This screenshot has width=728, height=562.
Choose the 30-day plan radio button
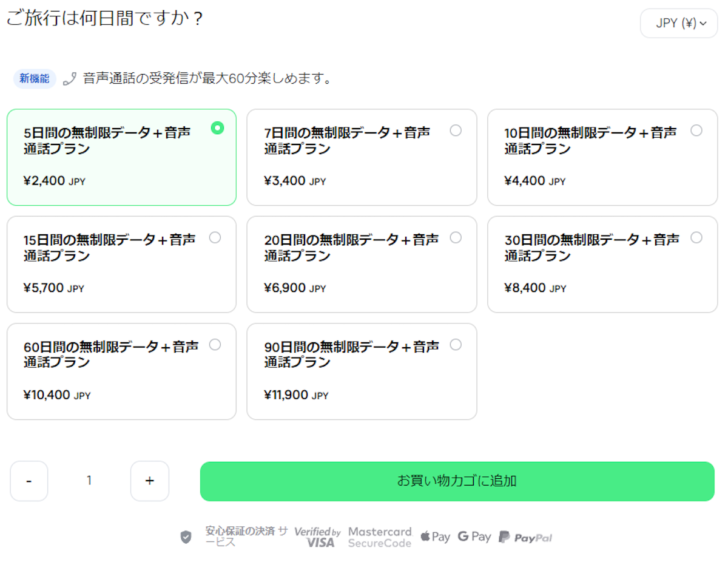(696, 237)
